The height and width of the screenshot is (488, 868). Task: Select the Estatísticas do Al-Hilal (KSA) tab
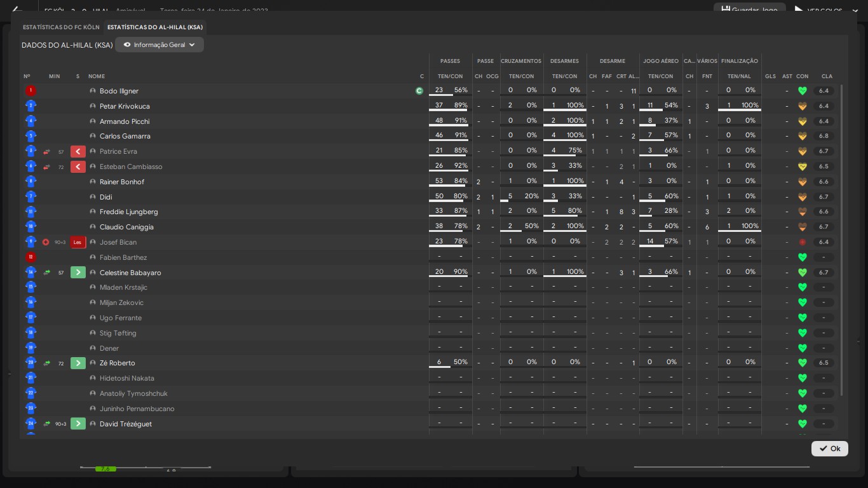pos(155,27)
